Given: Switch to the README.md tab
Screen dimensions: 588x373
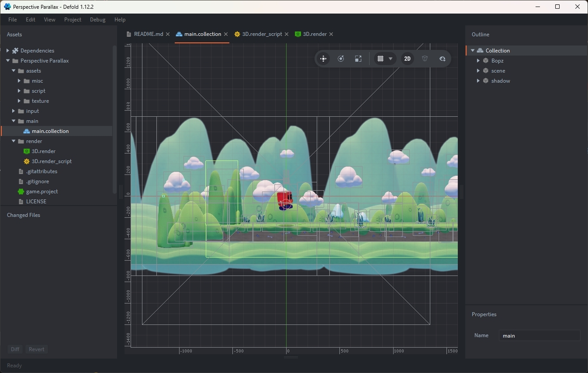Looking at the screenshot, I should (x=149, y=34).
